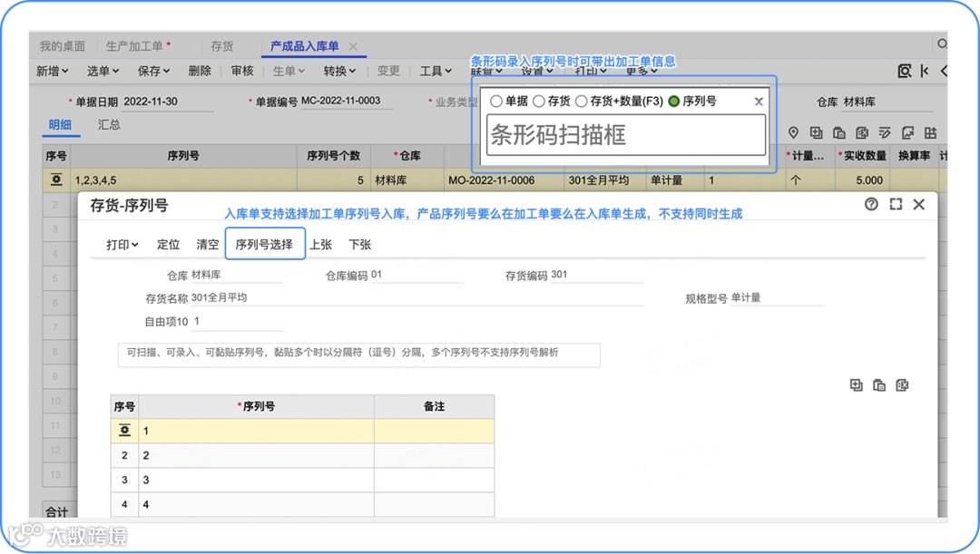Select the 单据 radio option

496,102
